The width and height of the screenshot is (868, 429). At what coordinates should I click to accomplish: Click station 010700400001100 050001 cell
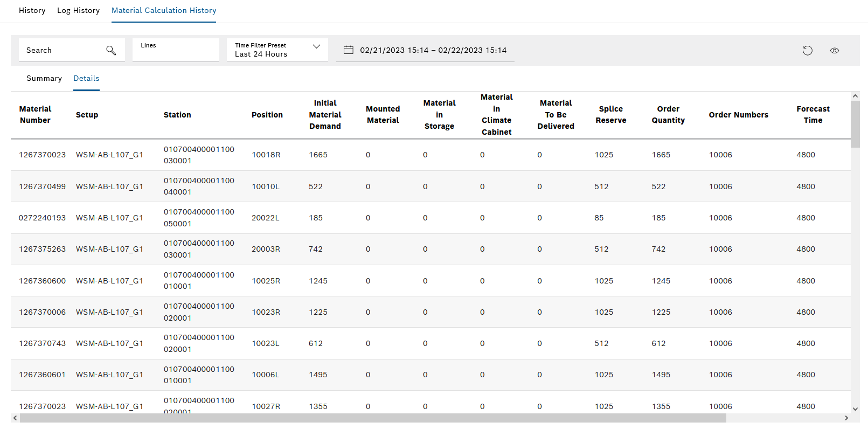click(199, 218)
